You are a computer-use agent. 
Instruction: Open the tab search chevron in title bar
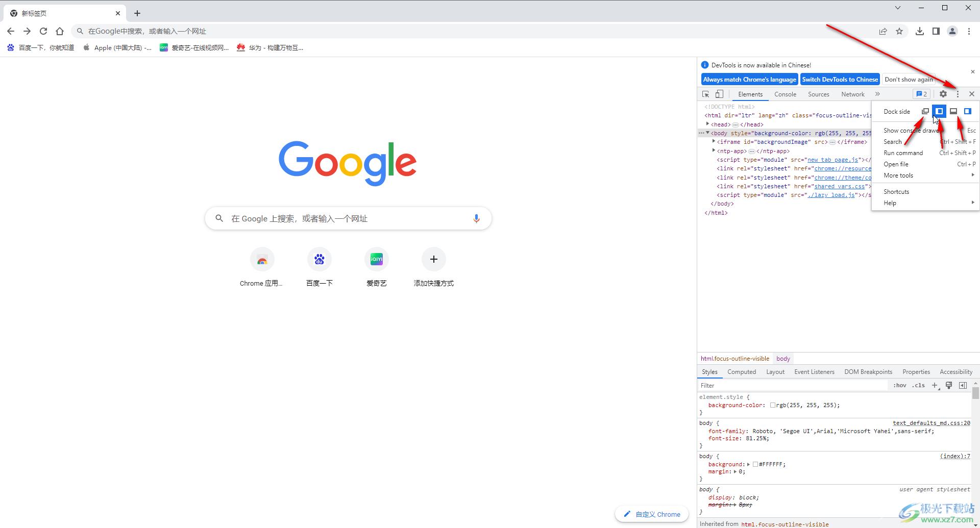898,8
